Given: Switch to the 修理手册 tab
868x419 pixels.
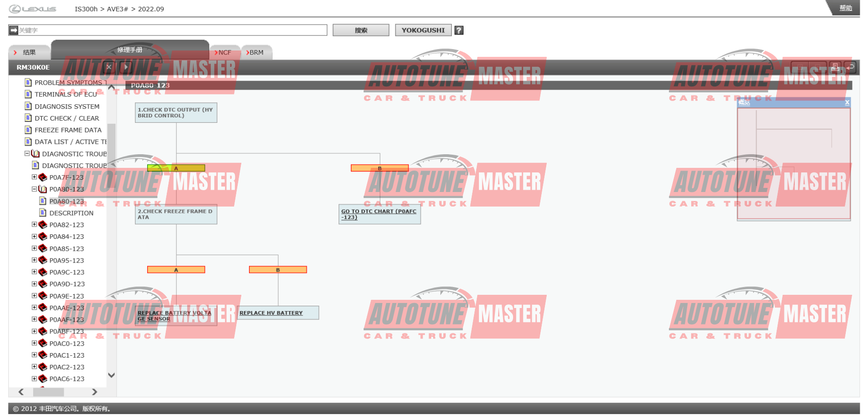Looking at the screenshot, I should point(130,50).
